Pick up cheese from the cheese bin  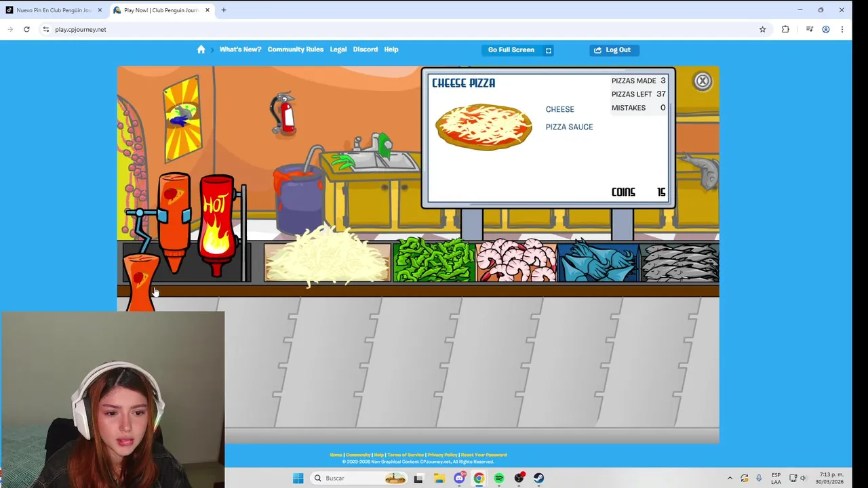coord(327,259)
